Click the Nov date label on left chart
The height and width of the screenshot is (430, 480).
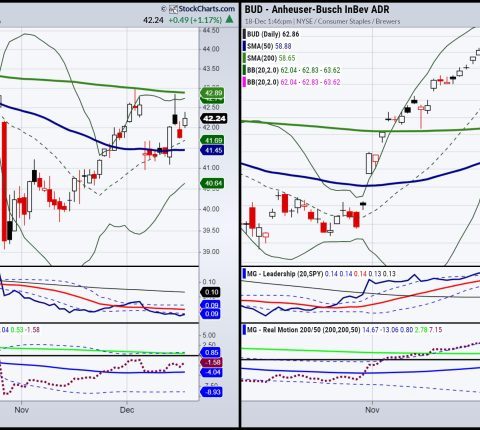coord(21,410)
